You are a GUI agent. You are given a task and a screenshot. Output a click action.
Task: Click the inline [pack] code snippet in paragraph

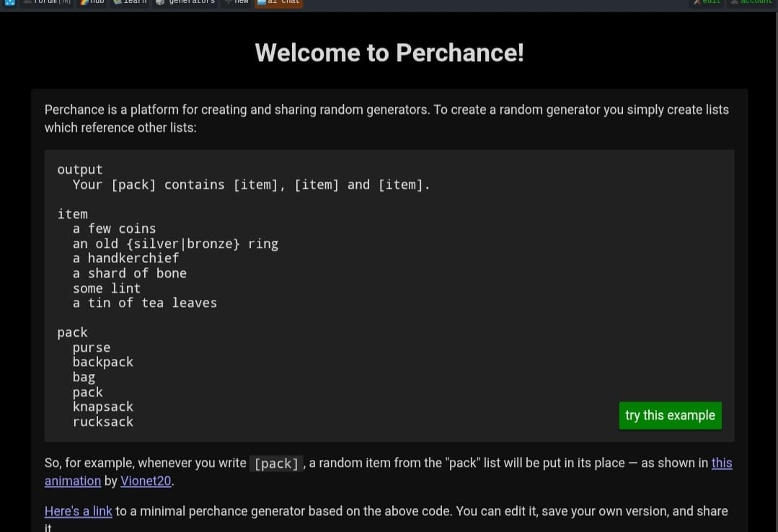click(276, 464)
